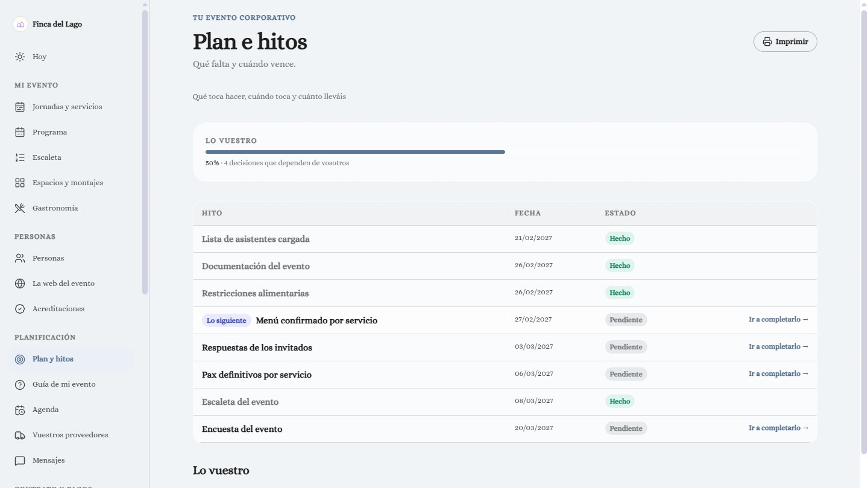Viewport: 868px width, 488px height.
Task: Click Ir a completarlo for Respuestas de los invitados
Action: tap(779, 347)
